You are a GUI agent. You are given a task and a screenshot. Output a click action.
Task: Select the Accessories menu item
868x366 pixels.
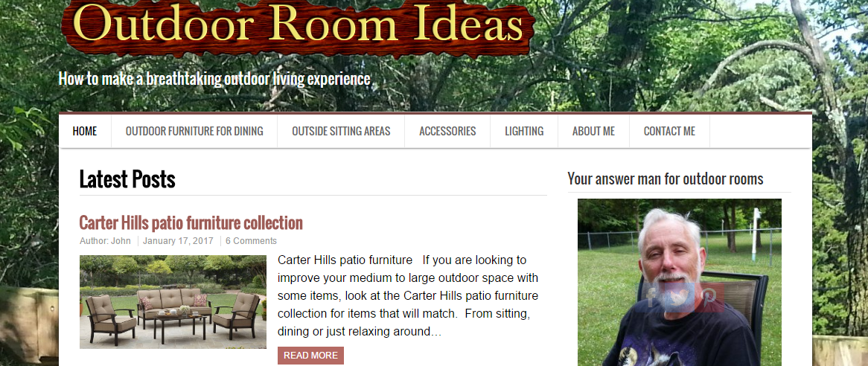click(447, 132)
